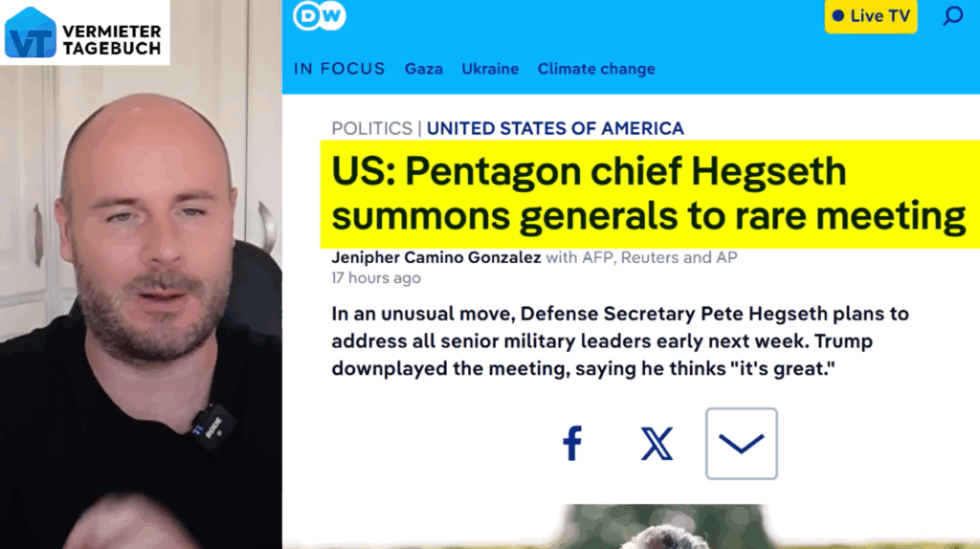Open the article photo below share icons

tap(662, 526)
